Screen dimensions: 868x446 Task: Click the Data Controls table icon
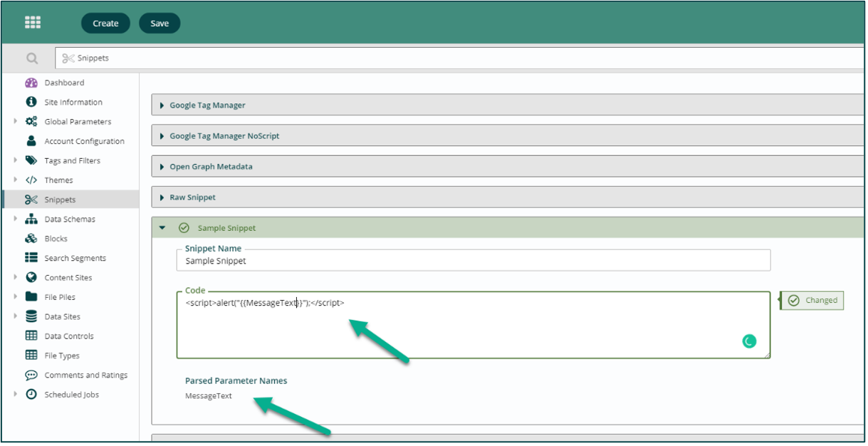[x=31, y=336]
